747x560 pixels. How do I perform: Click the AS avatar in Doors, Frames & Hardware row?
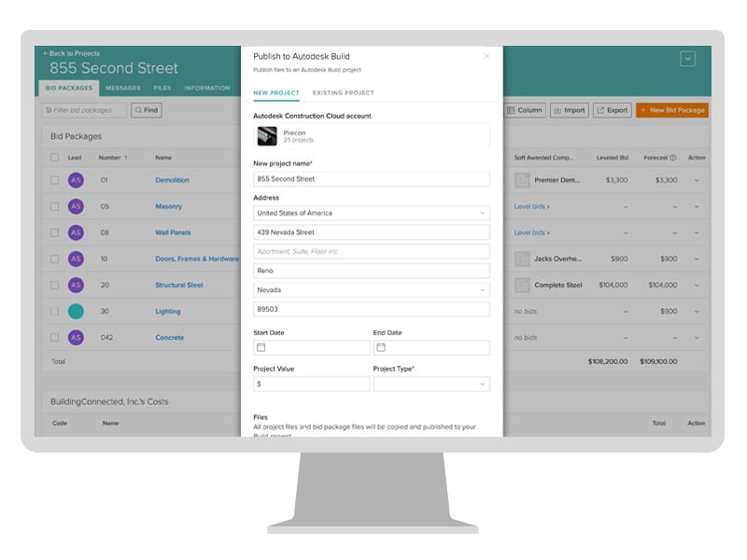[76, 259]
